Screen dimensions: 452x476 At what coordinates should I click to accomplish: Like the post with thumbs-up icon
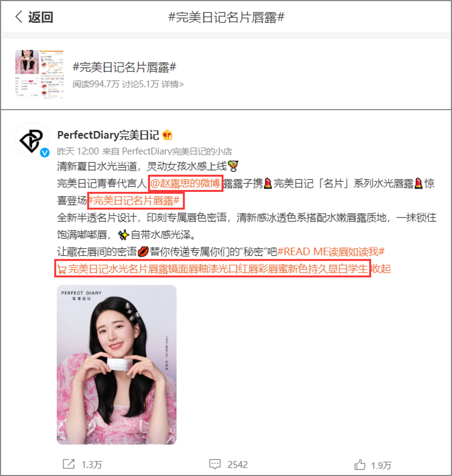360,465
